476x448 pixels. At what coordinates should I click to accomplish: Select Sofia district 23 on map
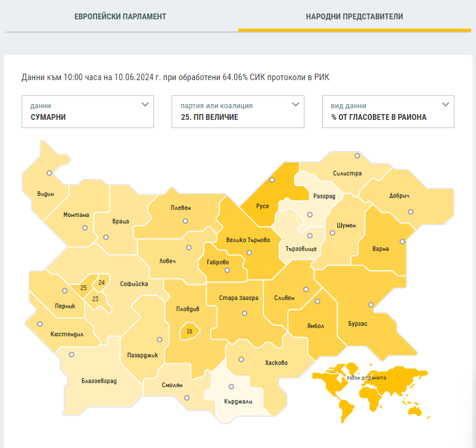pyautogui.click(x=95, y=299)
